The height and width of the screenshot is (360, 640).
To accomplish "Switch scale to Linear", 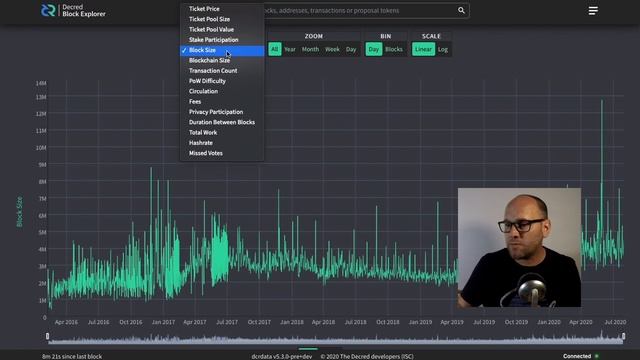I will 423,49.
